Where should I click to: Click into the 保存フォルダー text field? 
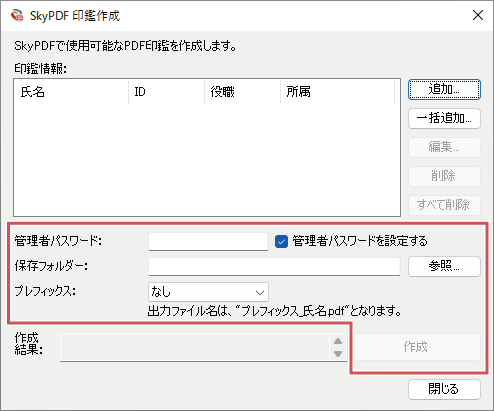pyautogui.click(x=274, y=266)
